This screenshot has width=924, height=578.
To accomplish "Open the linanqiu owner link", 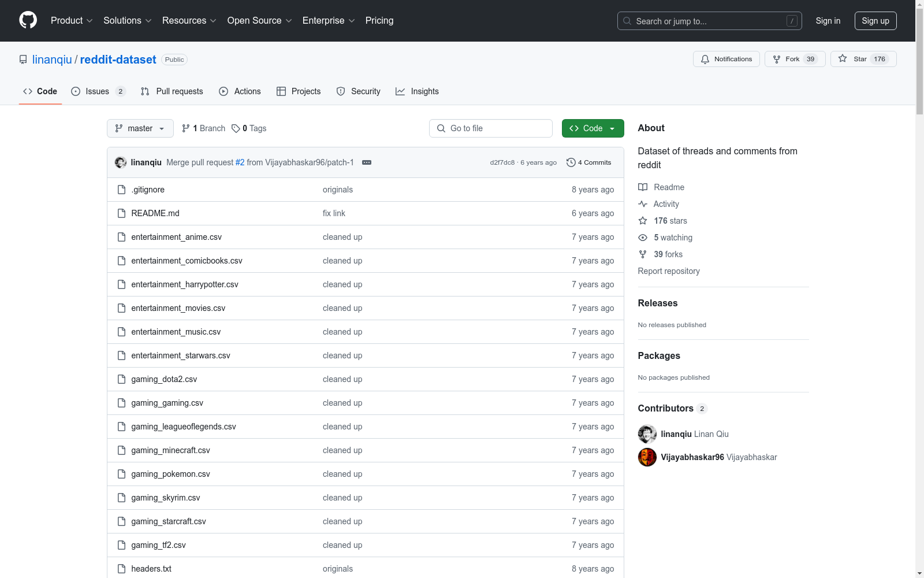I will click(52, 60).
